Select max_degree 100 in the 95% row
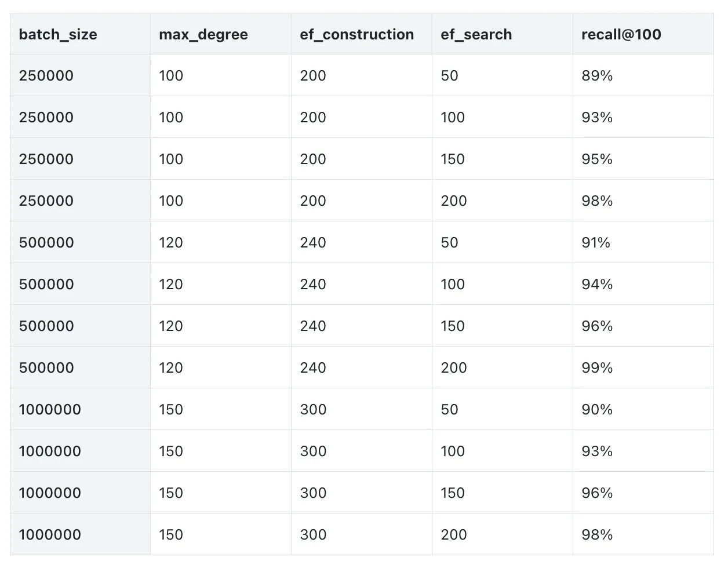The height and width of the screenshot is (568, 728). pos(171,159)
